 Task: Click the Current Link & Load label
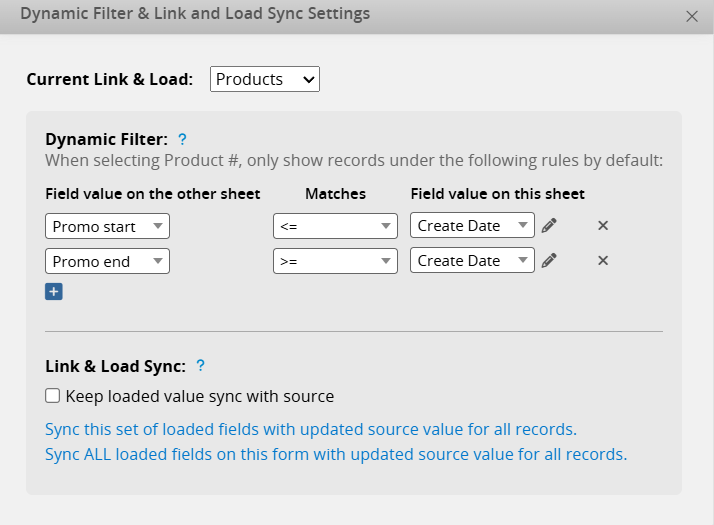(x=110, y=79)
